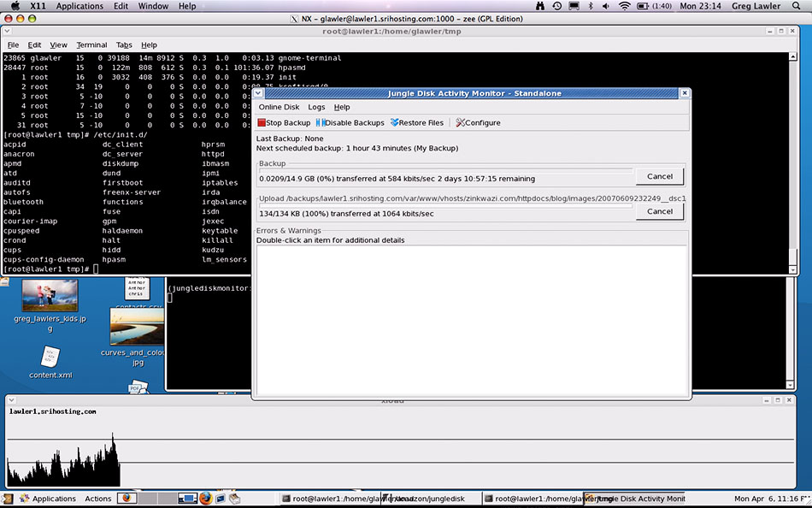Screen dimensions: 812x508
Task: Open the xload window menu button
Action: pyautogui.click(x=11, y=400)
